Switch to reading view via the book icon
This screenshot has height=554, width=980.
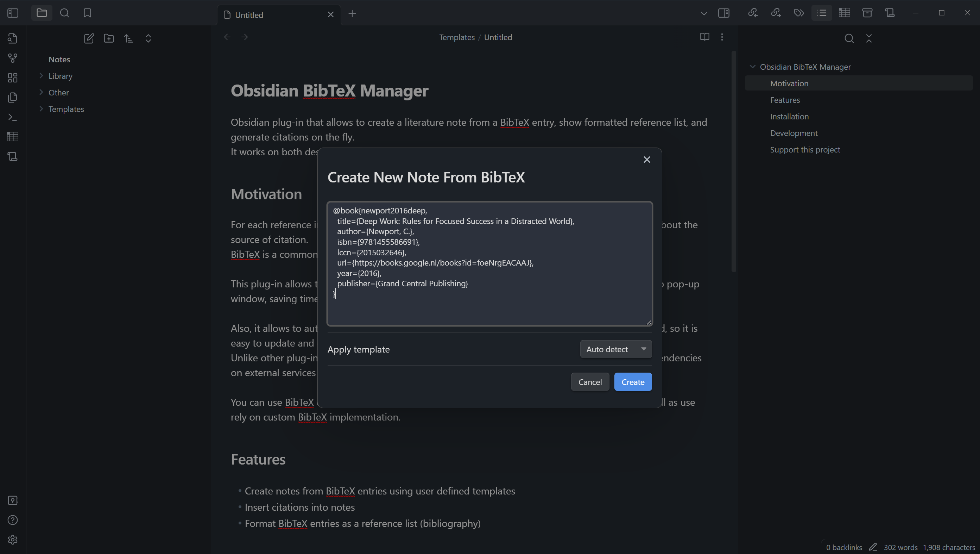coord(704,37)
